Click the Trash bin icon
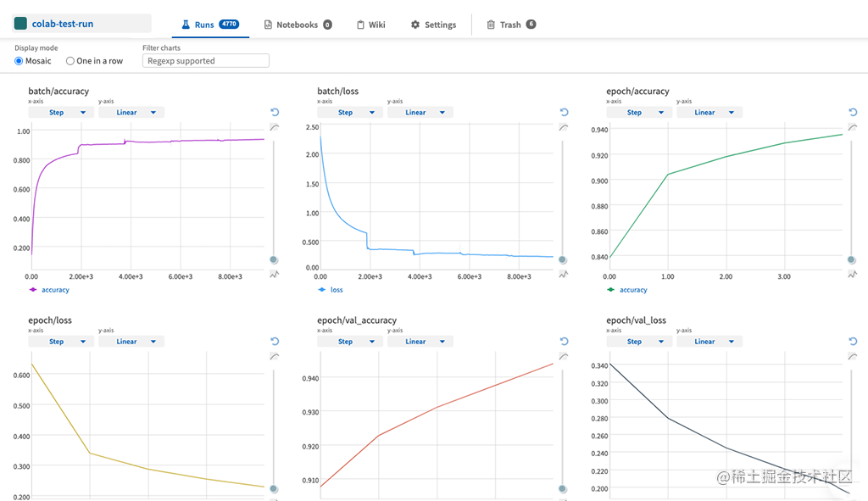 pyautogui.click(x=491, y=25)
